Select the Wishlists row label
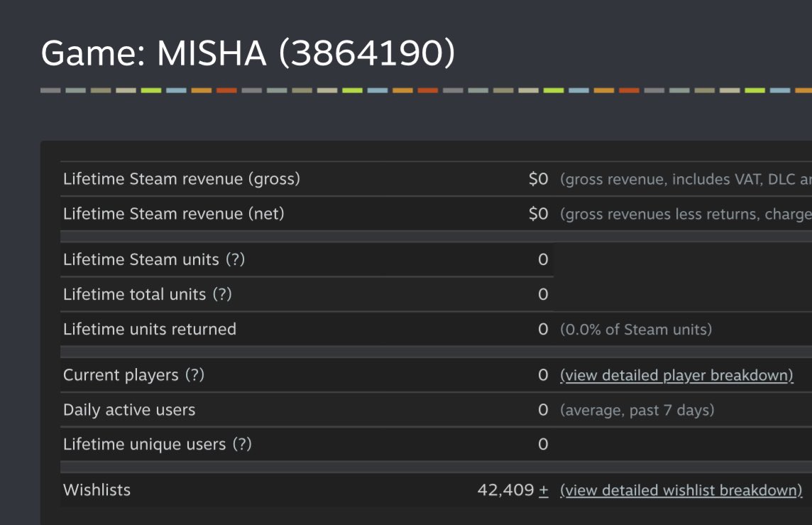Screen dimensions: 812x525 coord(97,490)
